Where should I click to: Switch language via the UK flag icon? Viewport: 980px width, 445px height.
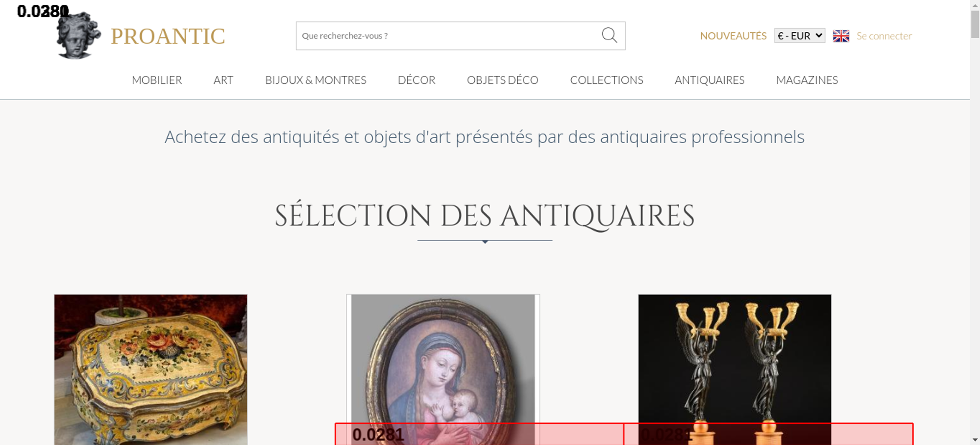(x=841, y=36)
